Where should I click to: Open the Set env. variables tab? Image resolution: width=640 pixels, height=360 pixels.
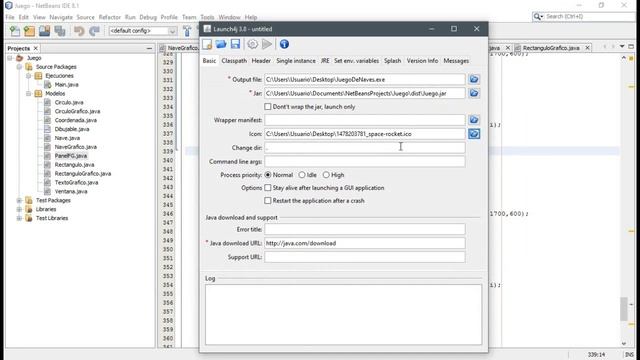(356, 60)
